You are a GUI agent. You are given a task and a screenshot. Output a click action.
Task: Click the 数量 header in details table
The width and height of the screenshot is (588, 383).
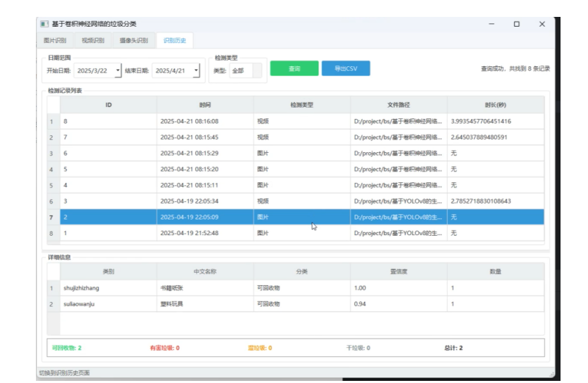[495, 271]
